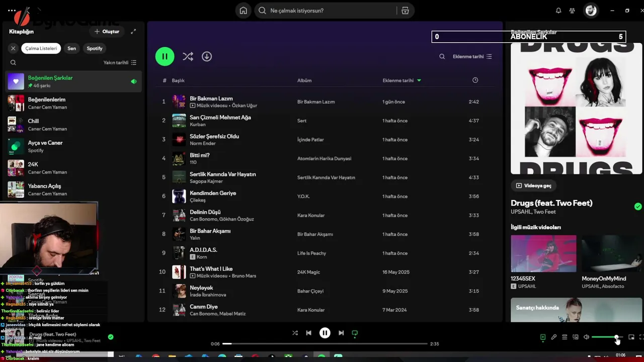Enable shuffle beside the green pause button
Screen dimensions: 644x362
(x=188, y=56)
